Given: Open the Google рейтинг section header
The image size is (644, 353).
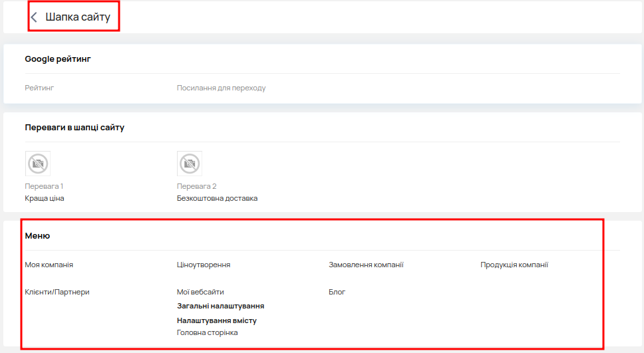Looking at the screenshot, I should click(58, 59).
